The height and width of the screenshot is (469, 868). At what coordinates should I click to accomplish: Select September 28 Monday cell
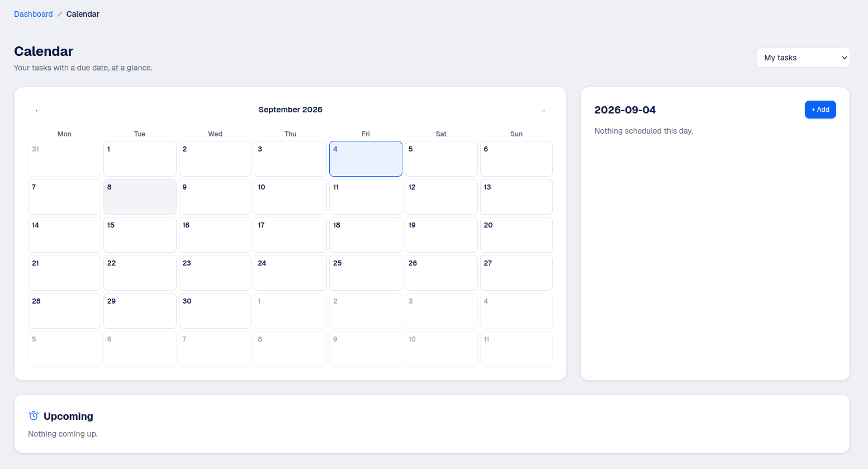[64, 311]
